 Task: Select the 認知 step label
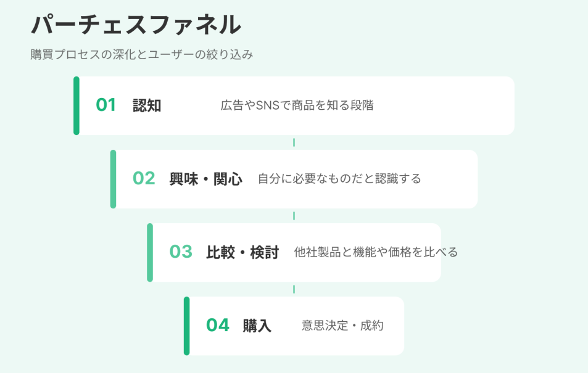147,105
